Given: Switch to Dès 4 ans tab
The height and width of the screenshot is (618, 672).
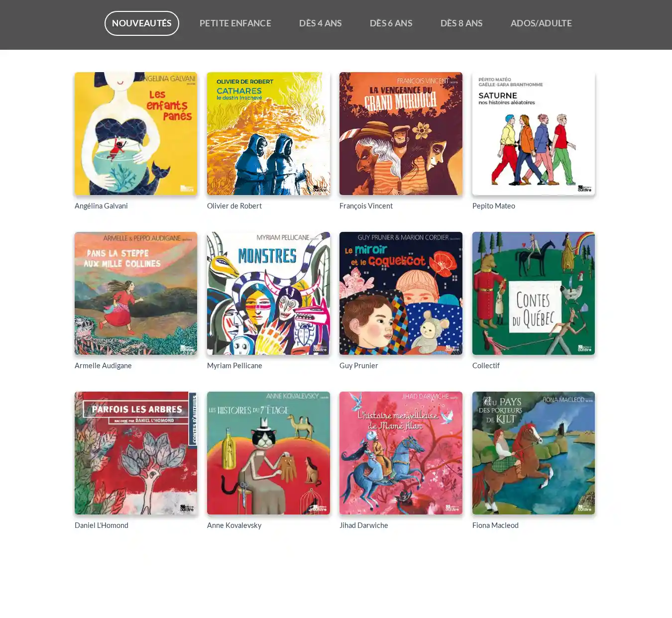Looking at the screenshot, I should [320, 23].
